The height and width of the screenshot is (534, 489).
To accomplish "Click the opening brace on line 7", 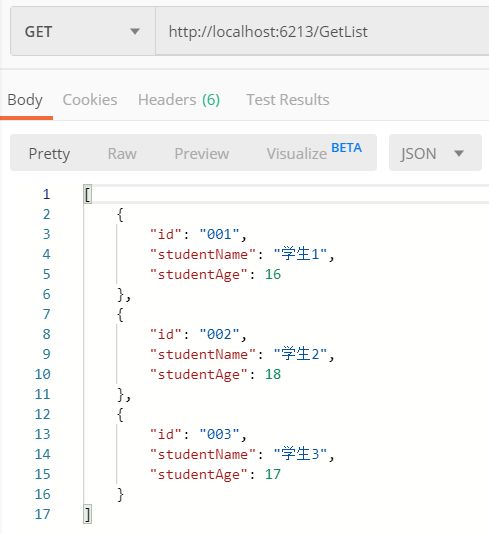I will pos(120,314).
